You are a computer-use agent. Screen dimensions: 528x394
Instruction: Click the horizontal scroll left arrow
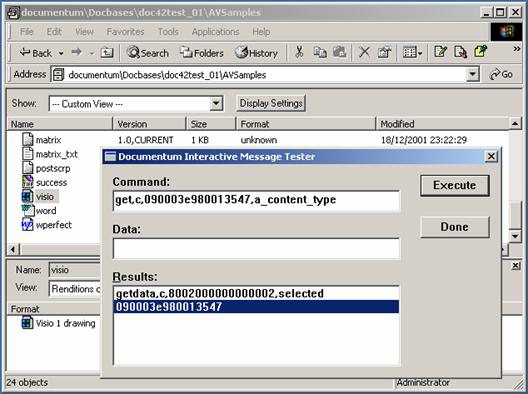[x=13, y=250]
